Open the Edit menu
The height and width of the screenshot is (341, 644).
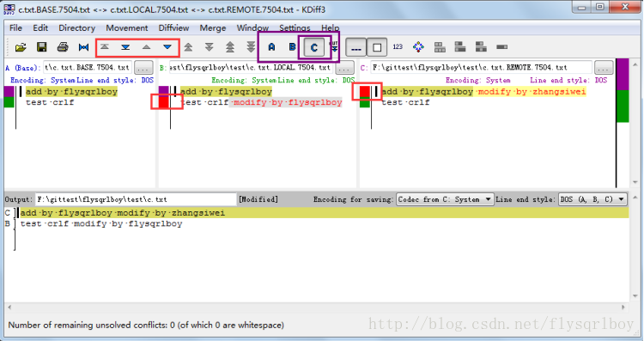click(40, 28)
